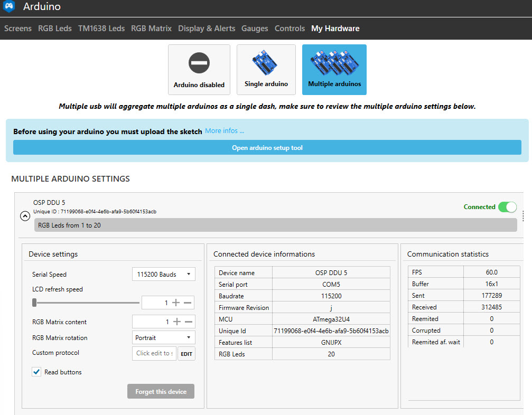Collapse the OSP DDU 5 device panel

(x=25, y=216)
